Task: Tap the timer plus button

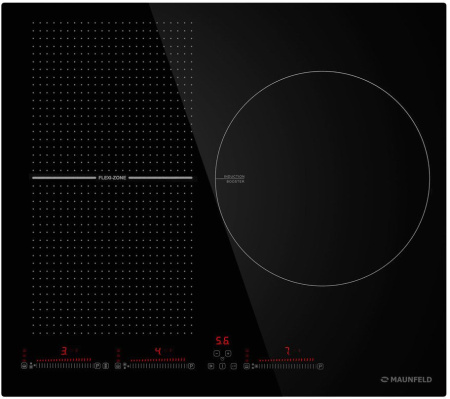Action: 228,353
